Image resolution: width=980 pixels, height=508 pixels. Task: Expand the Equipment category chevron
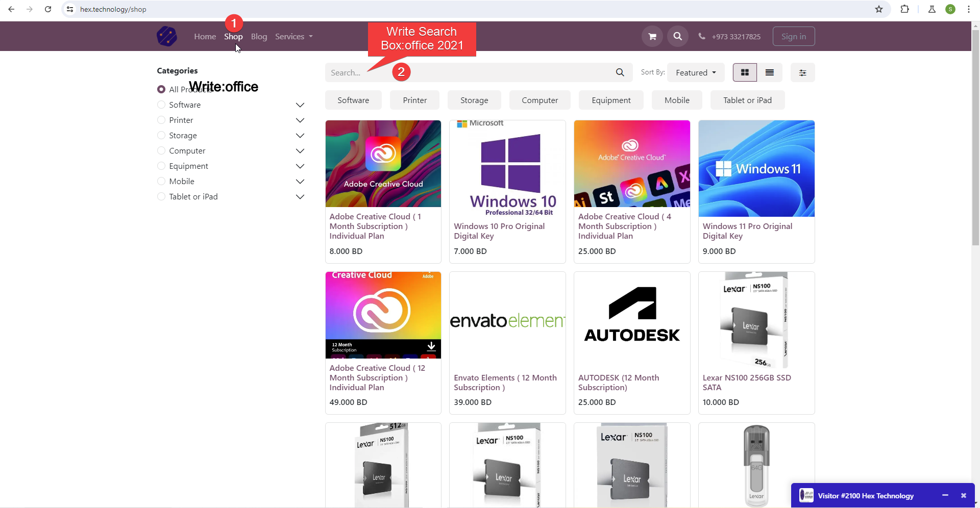click(300, 166)
